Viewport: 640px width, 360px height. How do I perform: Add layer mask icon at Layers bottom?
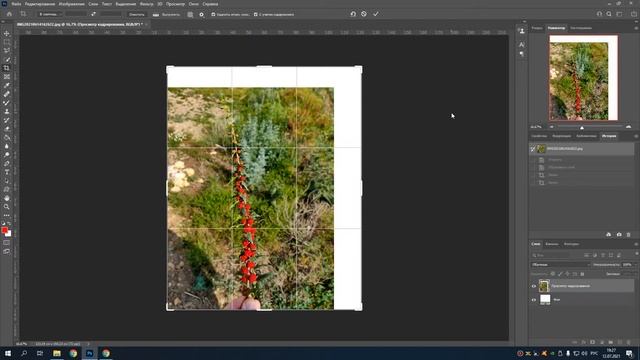tap(593, 342)
